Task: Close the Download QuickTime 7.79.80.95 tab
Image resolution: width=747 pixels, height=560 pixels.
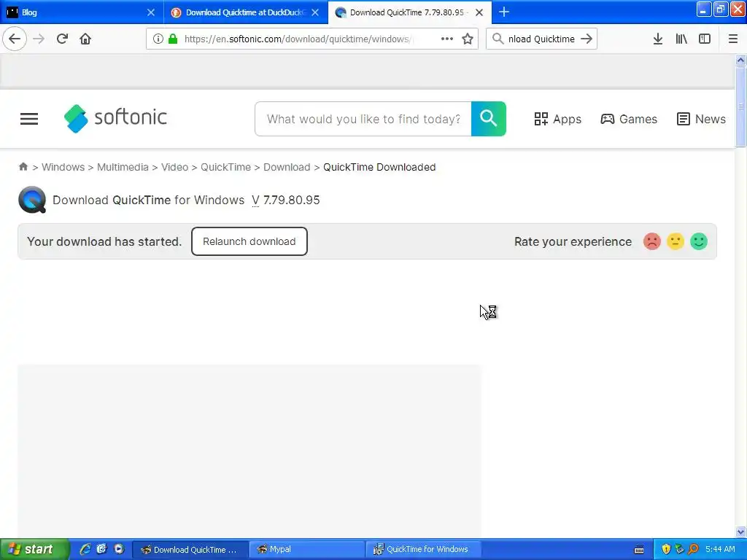Action: point(480,12)
